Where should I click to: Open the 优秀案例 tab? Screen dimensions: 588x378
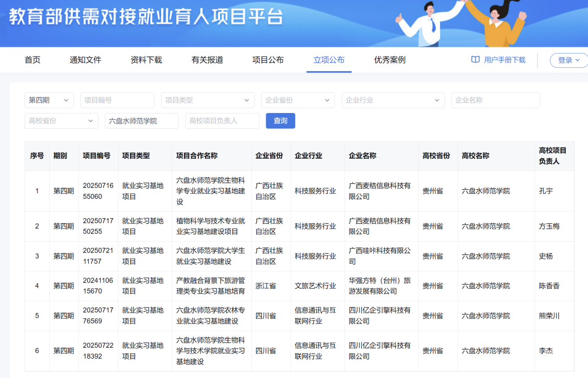point(390,60)
